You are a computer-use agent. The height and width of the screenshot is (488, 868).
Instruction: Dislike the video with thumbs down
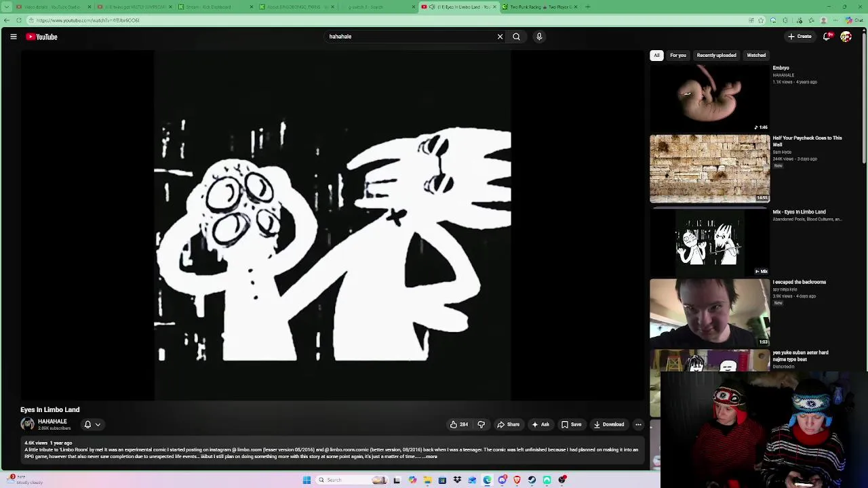point(481,424)
